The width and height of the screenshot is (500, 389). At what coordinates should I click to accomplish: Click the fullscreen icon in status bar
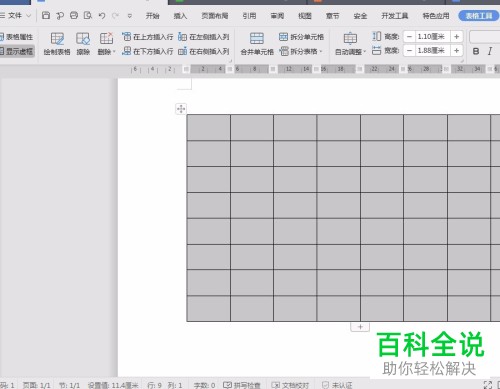point(488,385)
